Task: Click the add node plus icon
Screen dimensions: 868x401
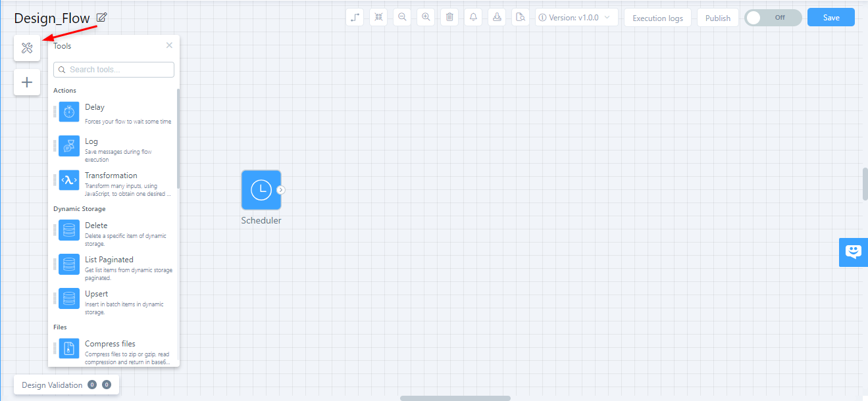Action: [x=27, y=82]
